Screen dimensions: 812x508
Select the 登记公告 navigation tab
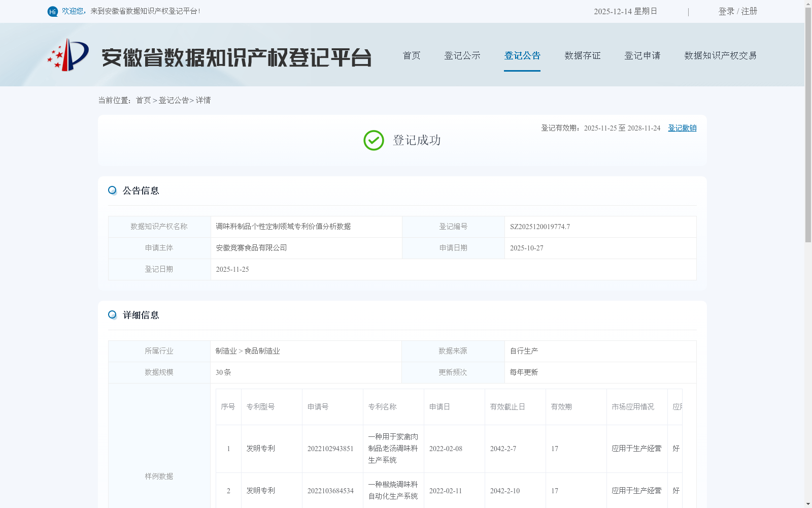pyautogui.click(x=522, y=55)
